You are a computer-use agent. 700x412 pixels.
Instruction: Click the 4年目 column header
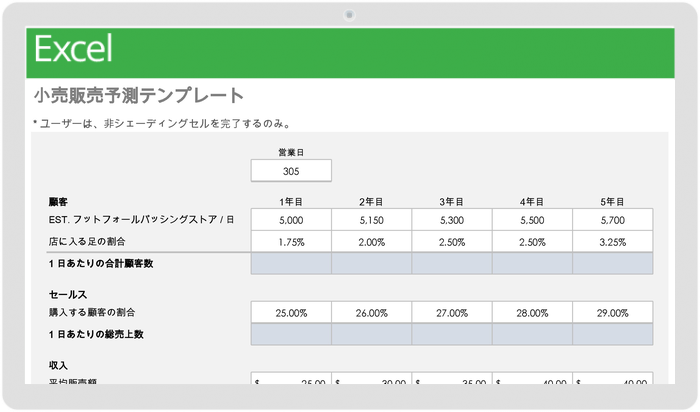(x=532, y=202)
